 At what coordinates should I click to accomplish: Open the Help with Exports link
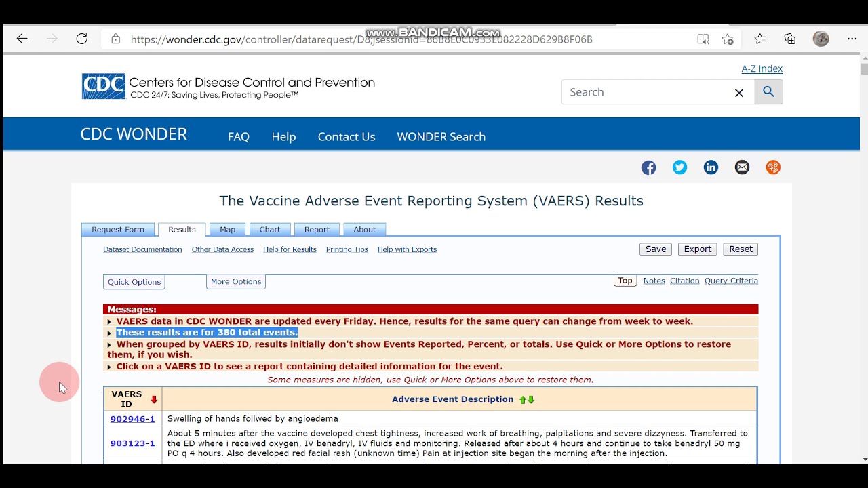[407, 249]
